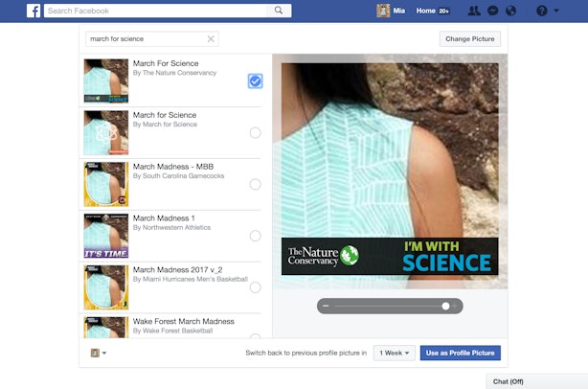
Task: Select March for Science frame radio
Action: pyautogui.click(x=255, y=133)
